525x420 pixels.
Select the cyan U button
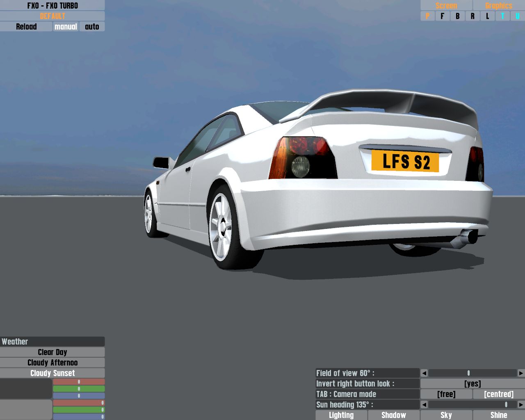518,16
